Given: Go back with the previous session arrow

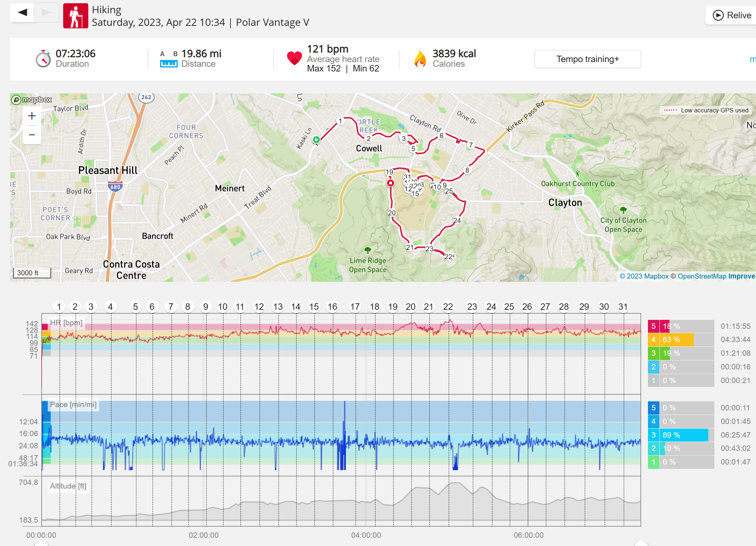Looking at the screenshot, I should point(22,13).
